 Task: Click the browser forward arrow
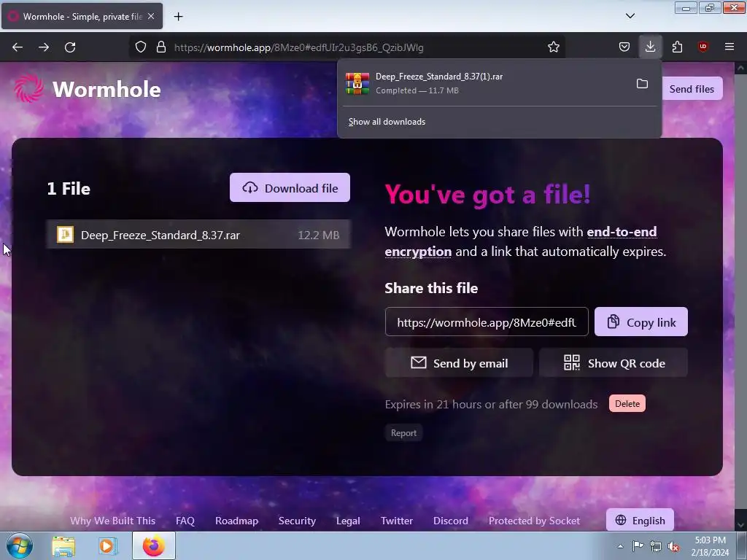tap(44, 47)
